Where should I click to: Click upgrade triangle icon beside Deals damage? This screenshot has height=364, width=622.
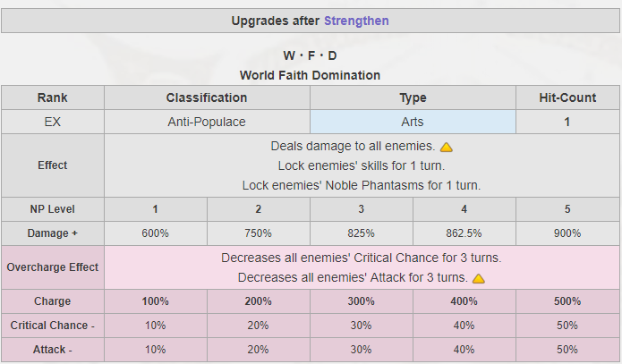[x=447, y=147]
